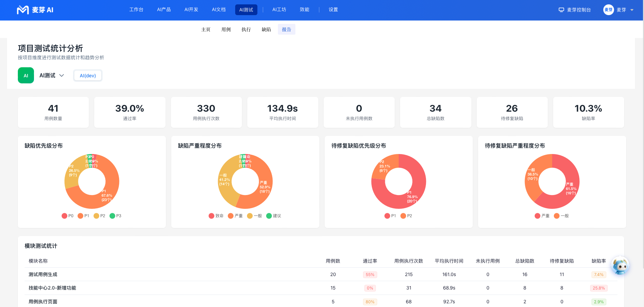Toggle P2 legend in 待修复缺陷优先级分布 chart
This screenshot has height=307, width=644.
406,216
